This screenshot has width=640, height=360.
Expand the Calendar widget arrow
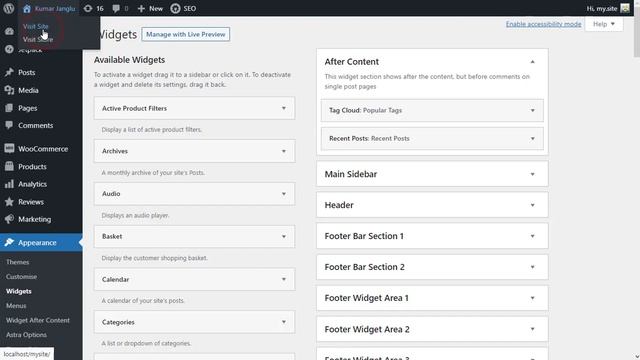[284, 279]
